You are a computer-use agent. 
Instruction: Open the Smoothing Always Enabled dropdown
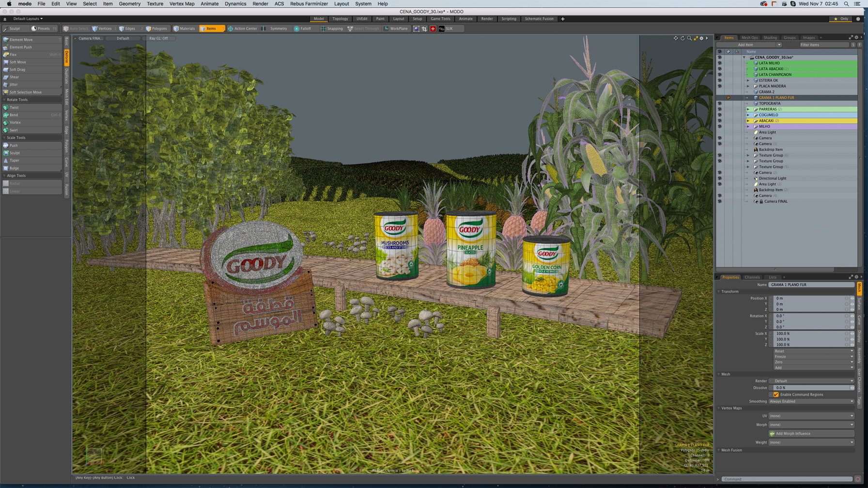point(812,401)
